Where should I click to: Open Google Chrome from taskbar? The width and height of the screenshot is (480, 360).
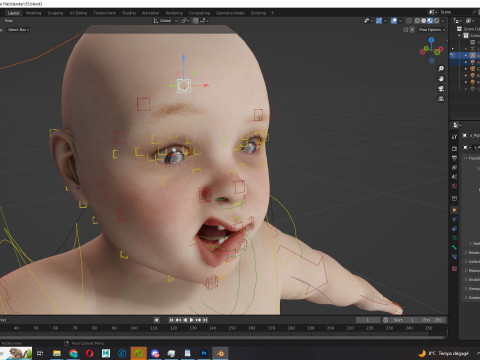coord(73,353)
